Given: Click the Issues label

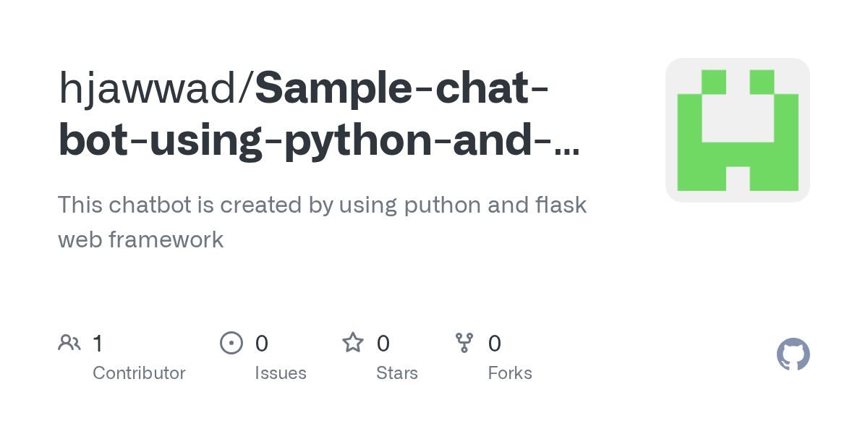Looking at the screenshot, I should tap(281, 373).
